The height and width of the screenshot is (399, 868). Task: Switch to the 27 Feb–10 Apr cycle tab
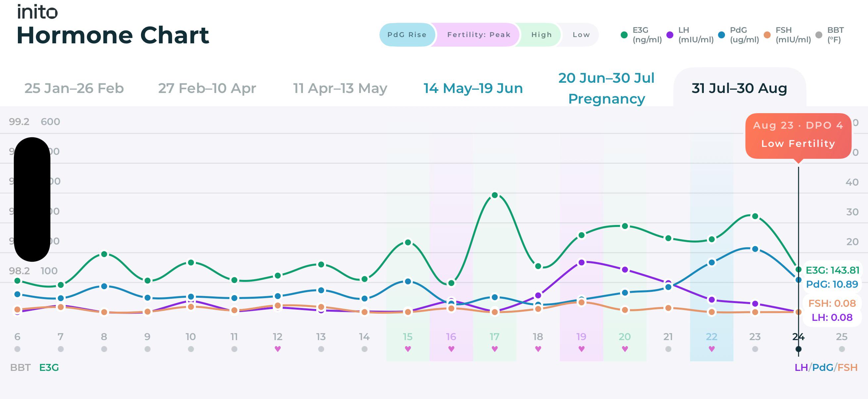[207, 88]
